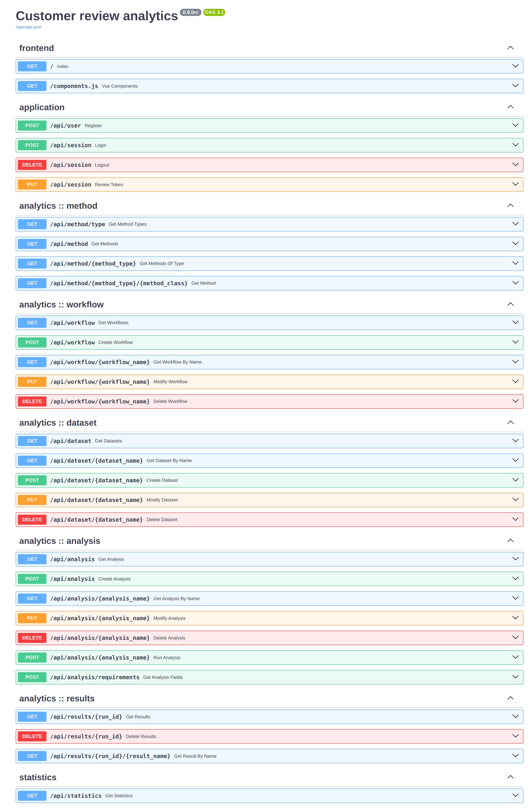
Task: Expand the Run Analysis endpoint chevron
Action: point(515,657)
